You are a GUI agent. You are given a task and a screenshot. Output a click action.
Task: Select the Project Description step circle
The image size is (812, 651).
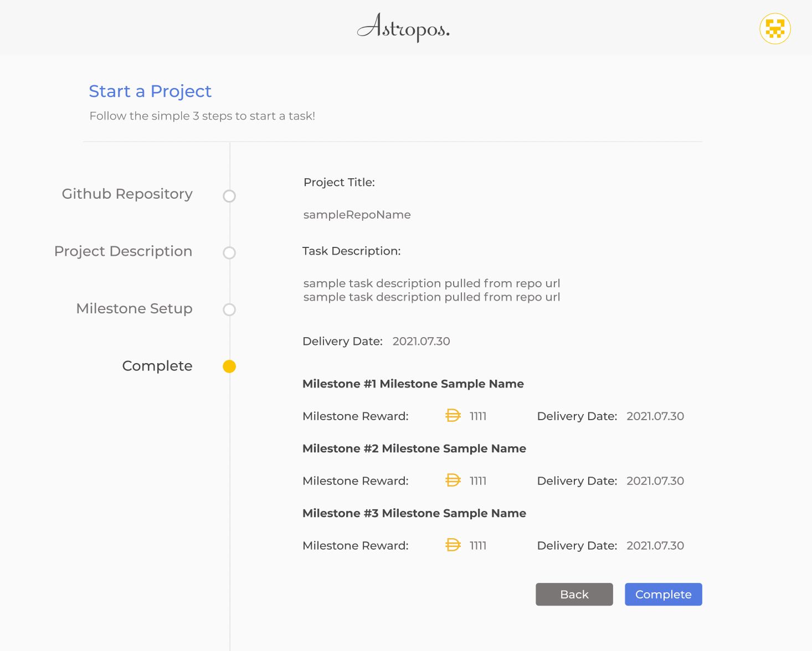[x=229, y=253]
